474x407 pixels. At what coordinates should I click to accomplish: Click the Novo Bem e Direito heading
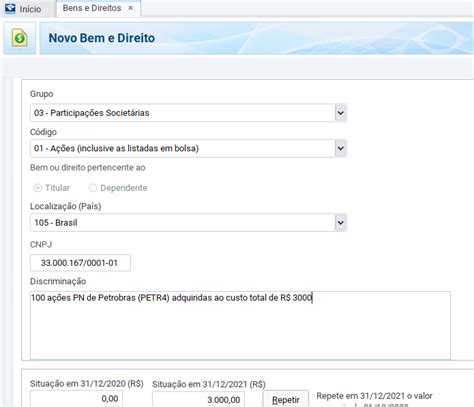[x=102, y=38]
